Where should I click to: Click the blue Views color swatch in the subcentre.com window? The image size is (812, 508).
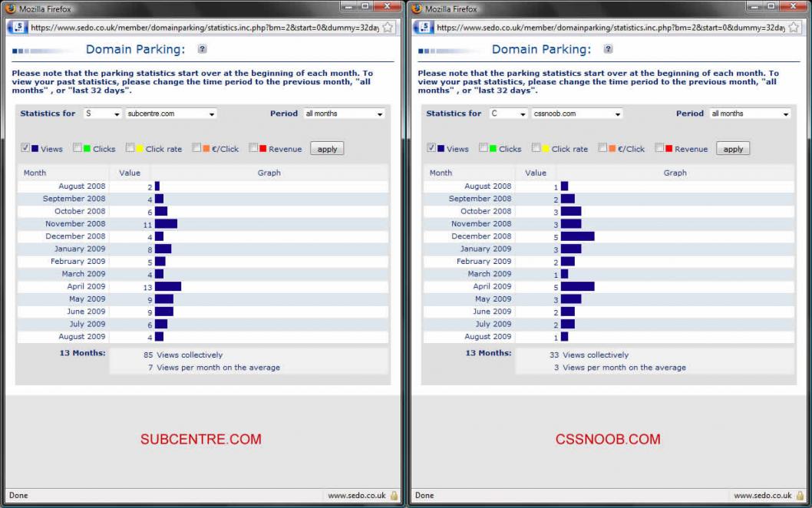point(35,149)
